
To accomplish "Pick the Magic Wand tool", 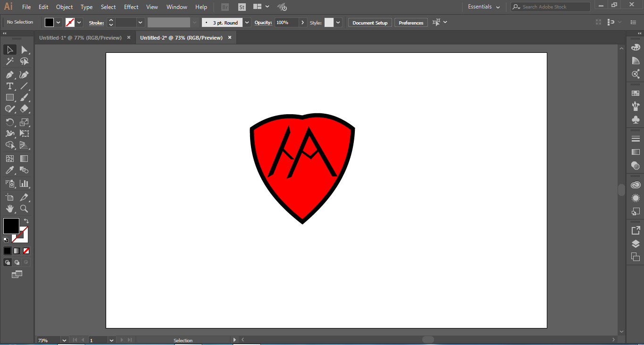I will coord(9,61).
